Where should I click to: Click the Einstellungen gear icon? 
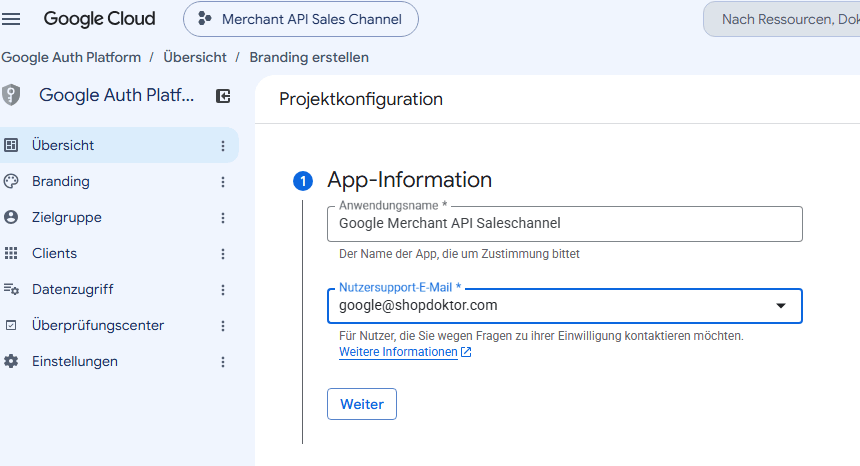click(11, 362)
